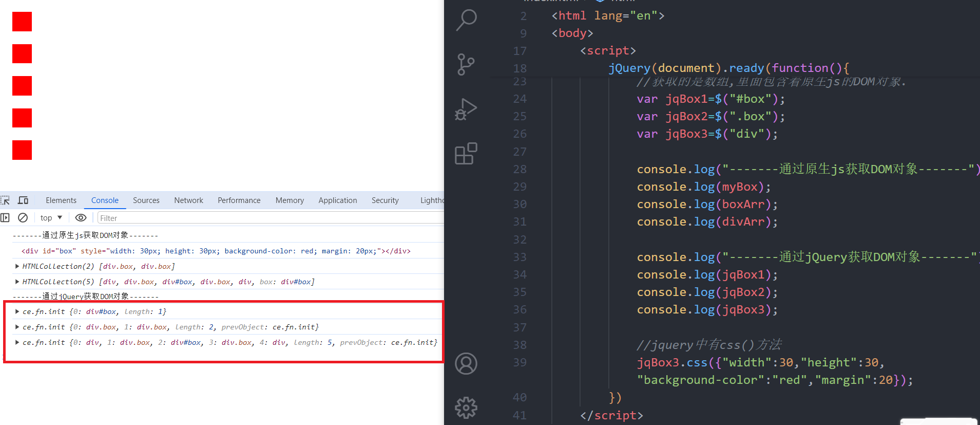The width and height of the screenshot is (980, 425).
Task: Open the top JavaScript context dropdown
Action: click(x=51, y=218)
